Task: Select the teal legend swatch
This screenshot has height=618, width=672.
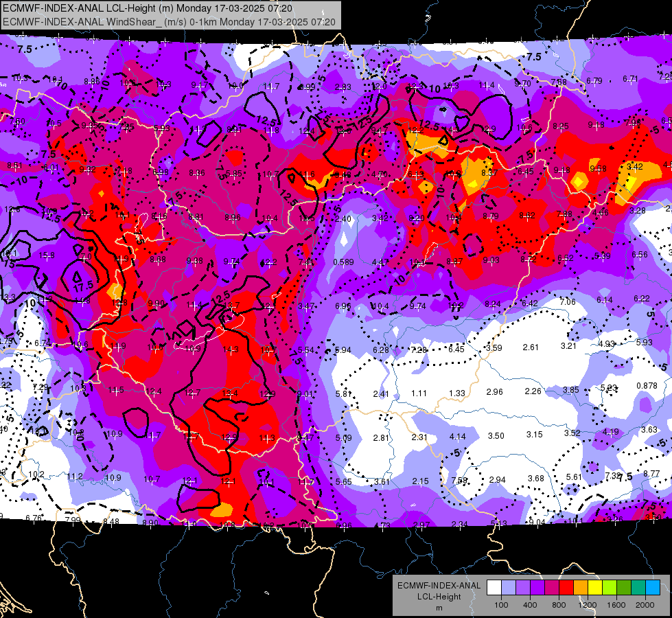Action: pyautogui.click(x=638, y=588)
